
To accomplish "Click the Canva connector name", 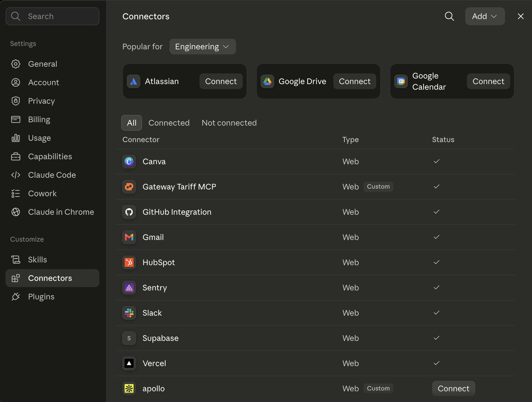I will [x=154, y=161].
